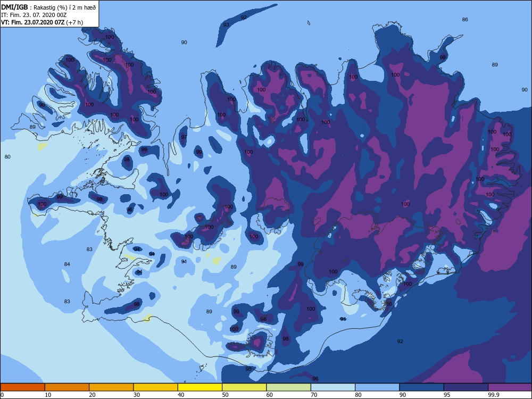Click the '93' humidity value on the map
Screen dimensions: 532x399
pos(226,25)
